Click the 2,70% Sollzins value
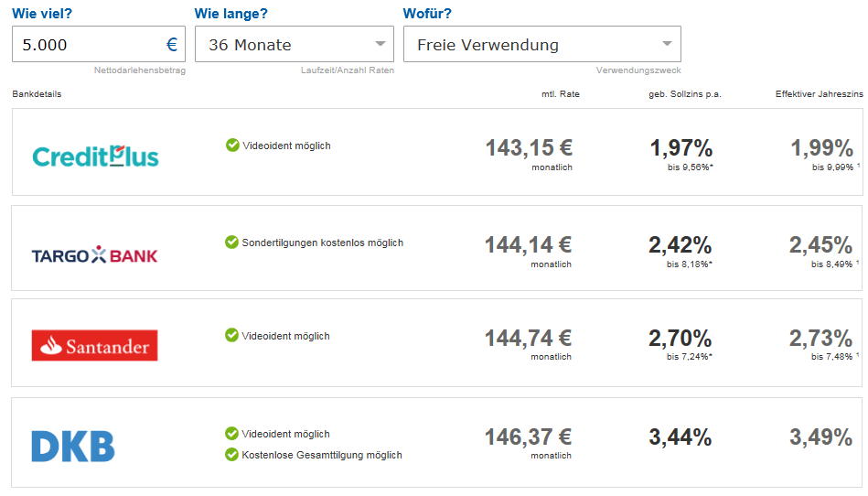 pyautogui.click(x=680, y=338)
